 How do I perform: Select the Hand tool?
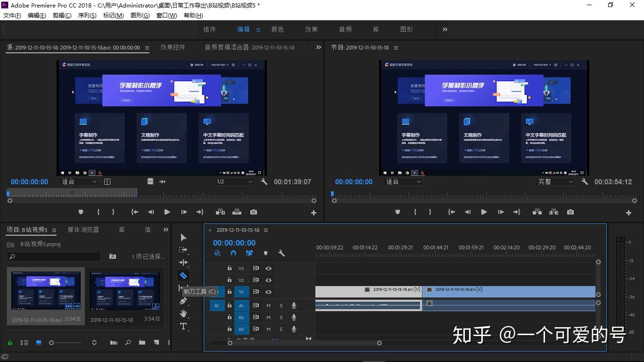[x=183, y=313]
